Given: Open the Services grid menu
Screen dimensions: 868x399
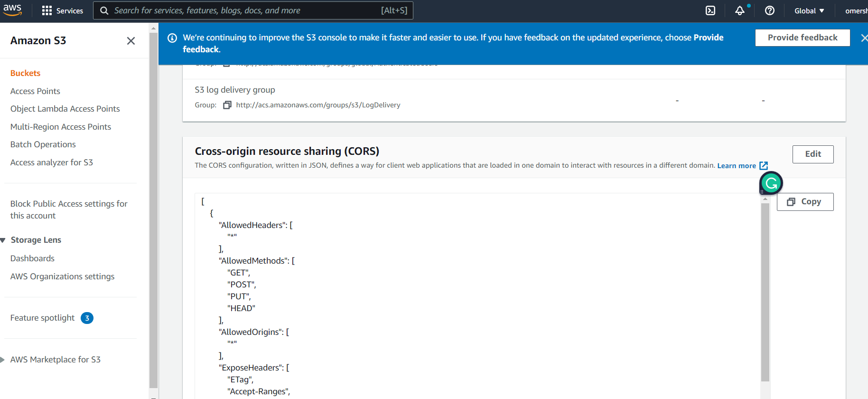Looking at the screenshot, I should pos(62,10).
